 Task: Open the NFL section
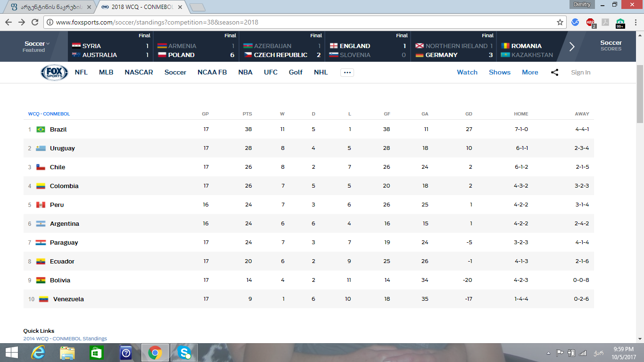pos(81,72)
